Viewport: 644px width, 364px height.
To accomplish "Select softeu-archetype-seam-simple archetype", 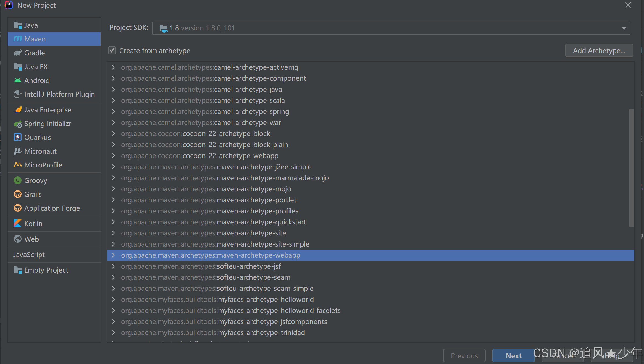I will [370, 288].
